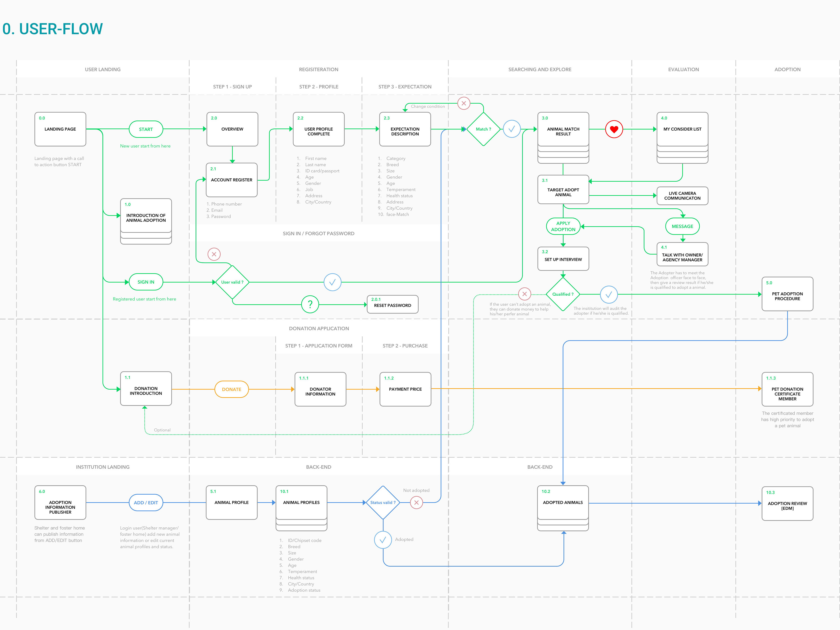Click the USER LANDING column header
Viewport: 840px width, 630px height.
(x=102, y=69)
